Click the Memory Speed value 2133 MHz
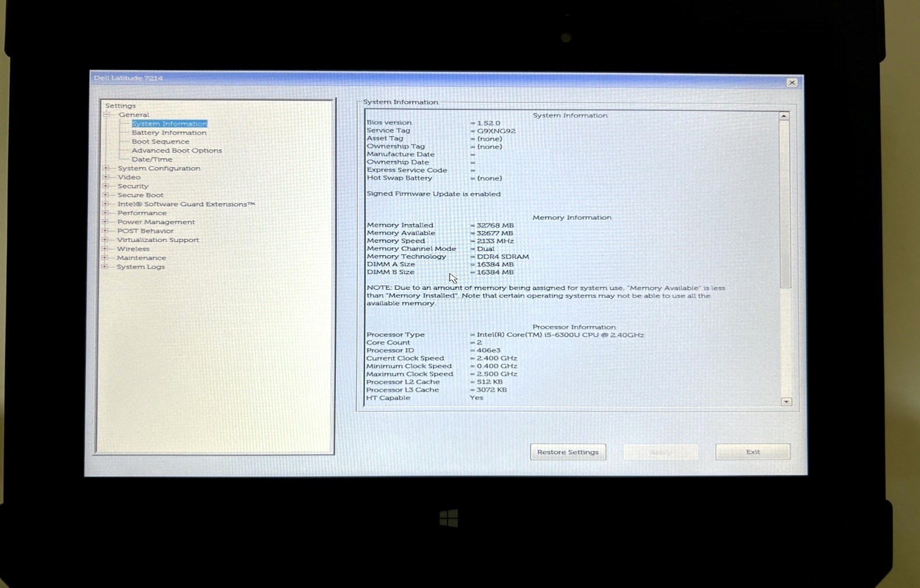920x588 pixels. 495,241
